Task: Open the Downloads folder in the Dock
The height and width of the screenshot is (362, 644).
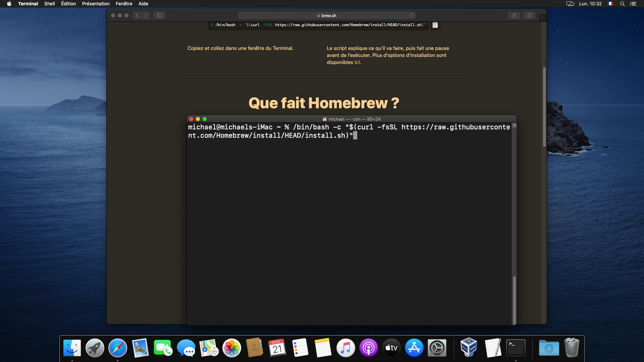Action: click(549, 348)
